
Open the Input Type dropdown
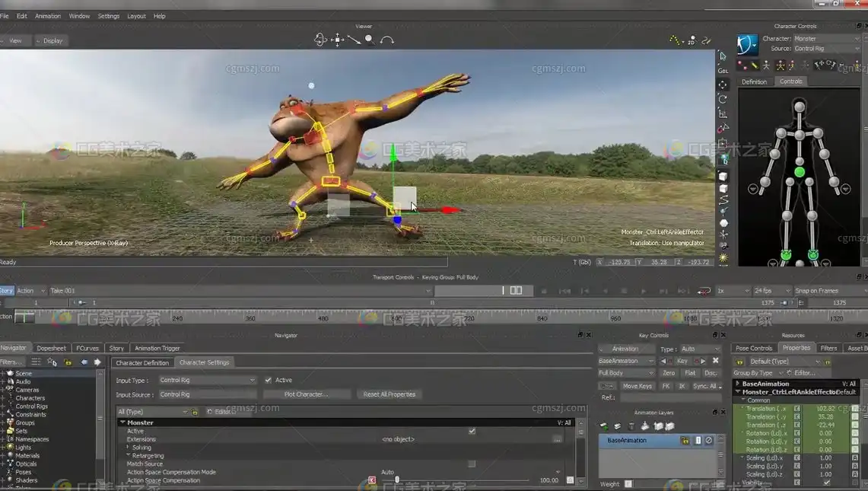208,380
